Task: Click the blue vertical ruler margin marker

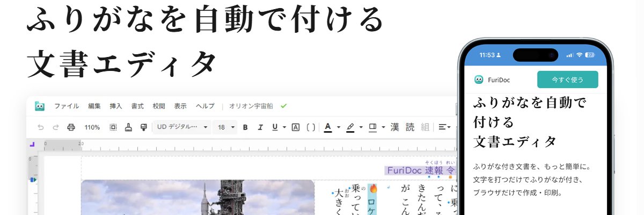Action: click(x=33, y=180)
